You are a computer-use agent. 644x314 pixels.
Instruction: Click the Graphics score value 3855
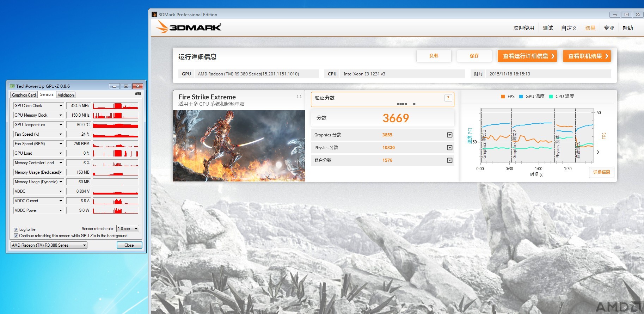click(x=387, y=135)
